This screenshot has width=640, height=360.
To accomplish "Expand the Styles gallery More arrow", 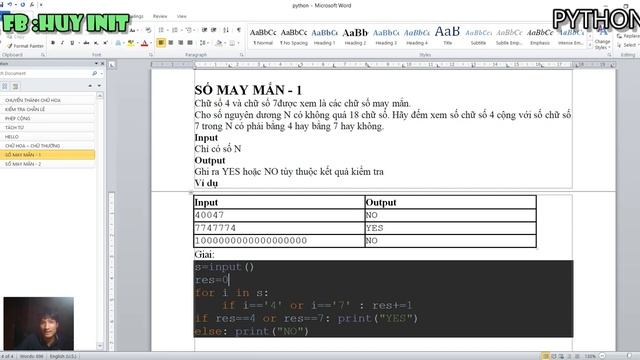I will pos(590,46).
